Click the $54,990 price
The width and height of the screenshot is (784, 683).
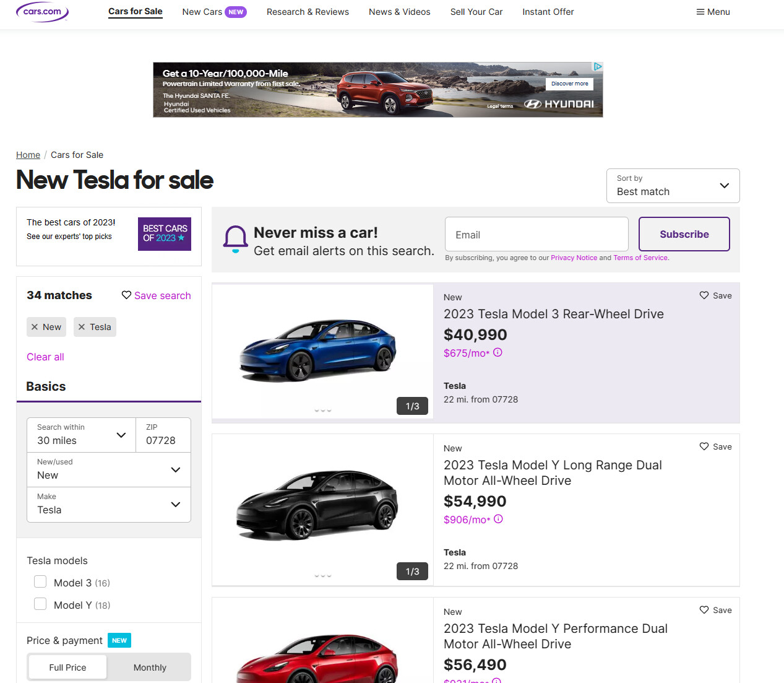(475, 502)
